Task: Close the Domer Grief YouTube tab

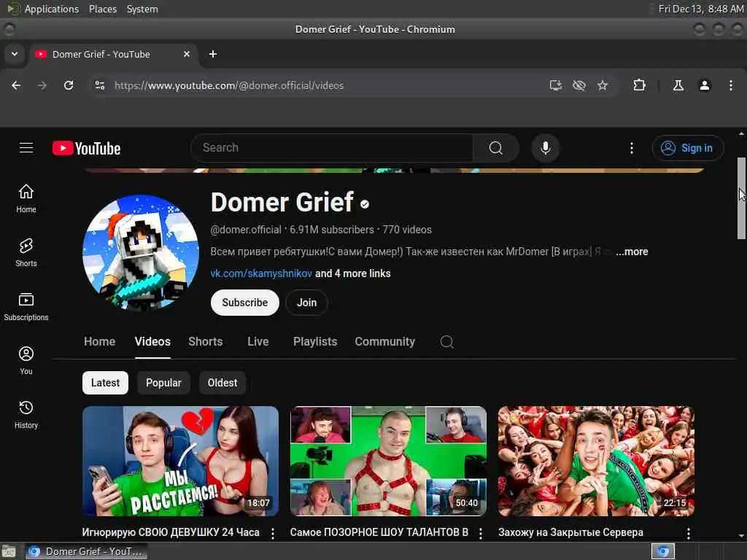Action: (187, 54)
